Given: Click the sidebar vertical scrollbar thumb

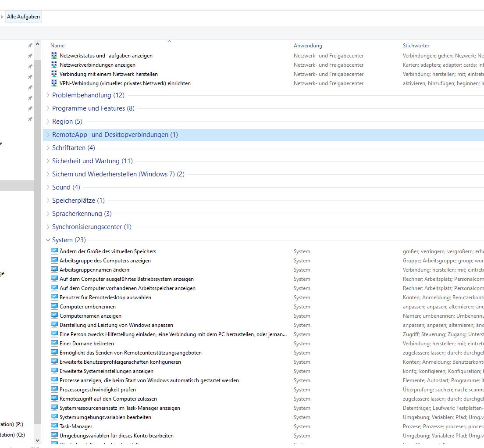Looking at the screenshot, I should pos(37,242).
